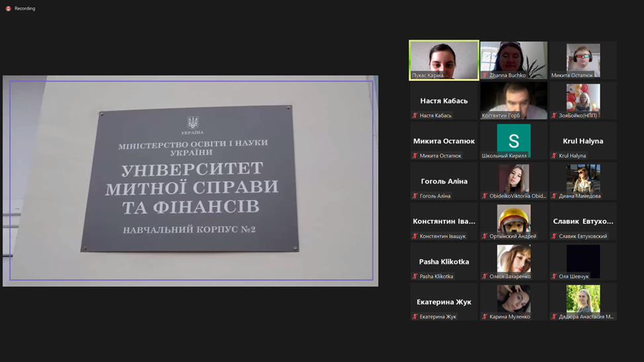Click muted mic icon beside Дядюра Анастасия
The image size is (644, 362).
554,316
